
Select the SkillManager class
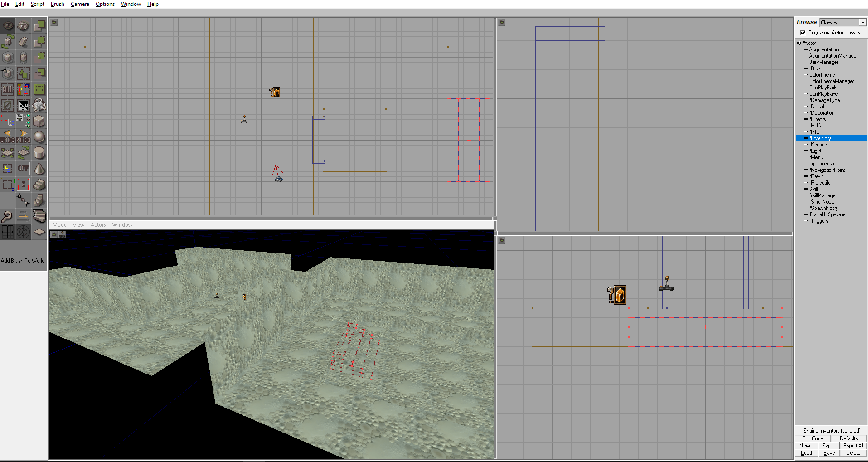click(823, 195)
